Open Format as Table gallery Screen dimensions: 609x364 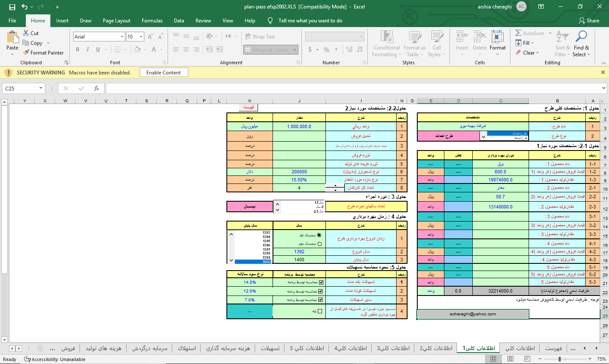click(415, 44)
